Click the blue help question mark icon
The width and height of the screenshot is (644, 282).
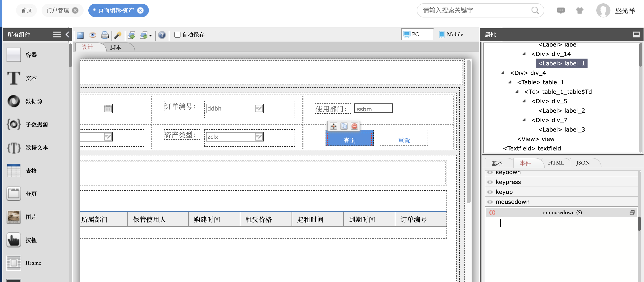(x=162, y=35)
